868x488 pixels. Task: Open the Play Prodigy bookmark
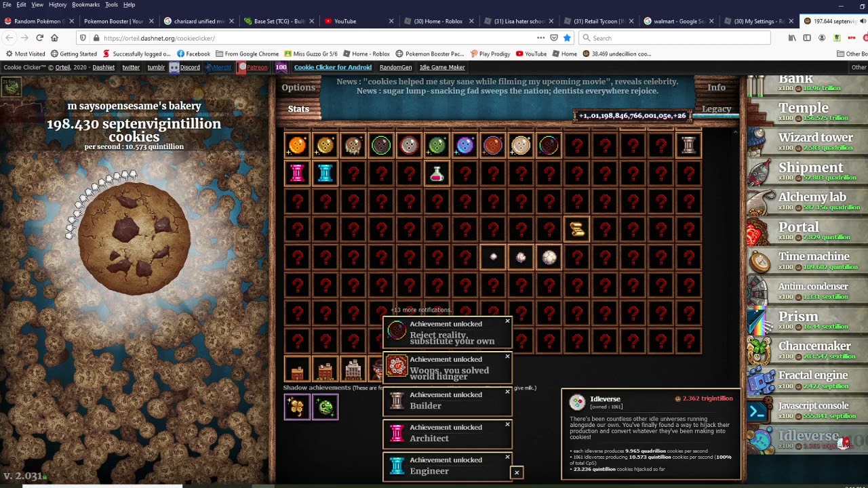coord(490,54)
